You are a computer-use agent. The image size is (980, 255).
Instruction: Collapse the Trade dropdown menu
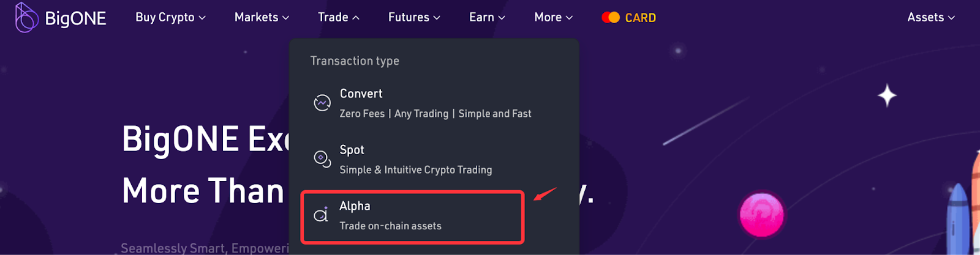[x=338, y=18]
